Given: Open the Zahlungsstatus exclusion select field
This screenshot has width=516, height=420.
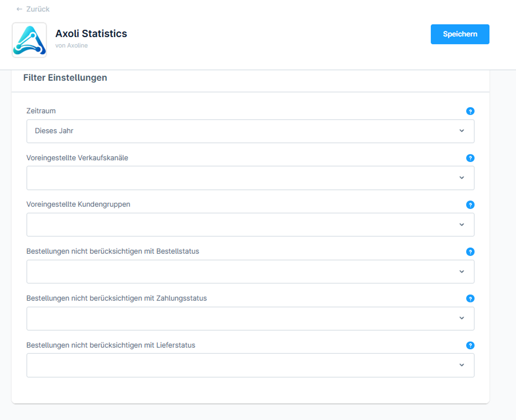Looking at the screenshot, I should point(250,318).
